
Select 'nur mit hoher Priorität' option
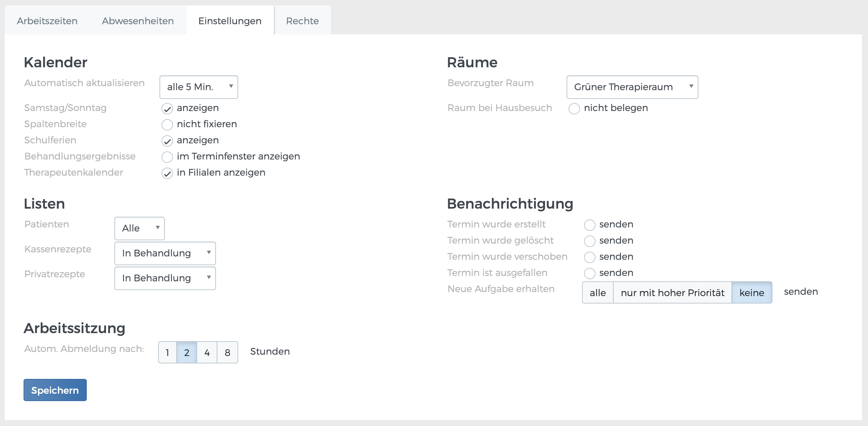(672, 292)
